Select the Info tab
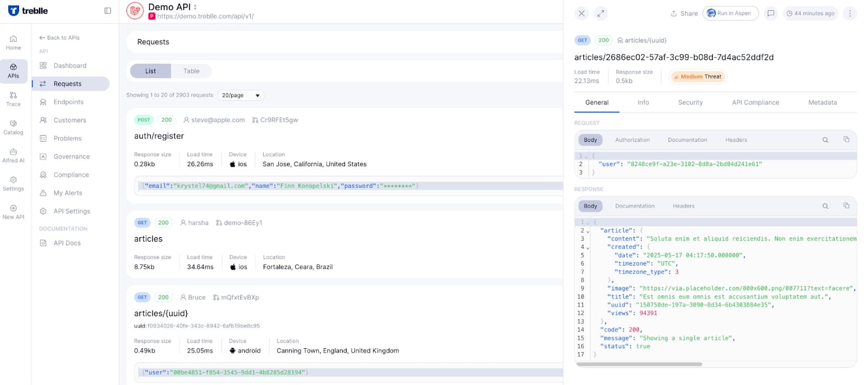The image size is (868, 385). point(643,103)
